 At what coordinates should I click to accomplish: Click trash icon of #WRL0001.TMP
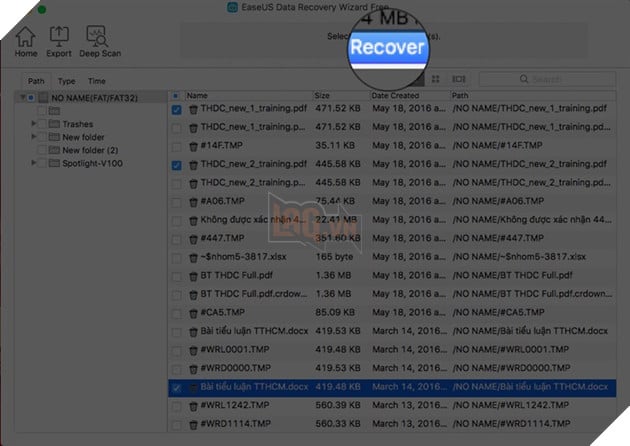click(x=193, y=350)
